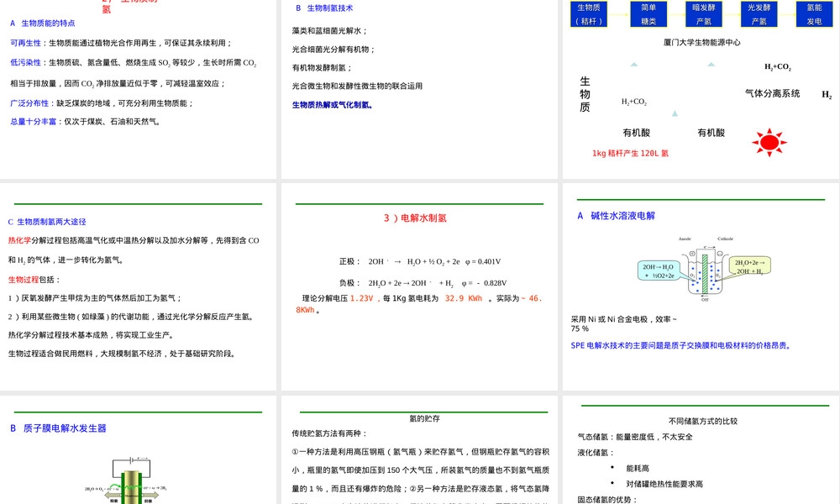Select the 简单糖类 flow box
Image resolution: width=840 pixels, height=504 pixels.
click(x=648, y=14)
